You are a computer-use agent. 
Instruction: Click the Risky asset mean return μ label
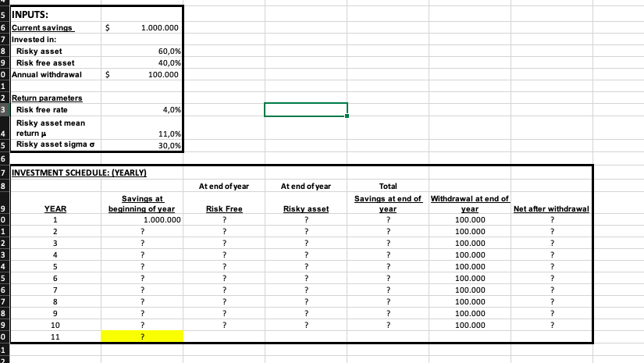[51, 128]
